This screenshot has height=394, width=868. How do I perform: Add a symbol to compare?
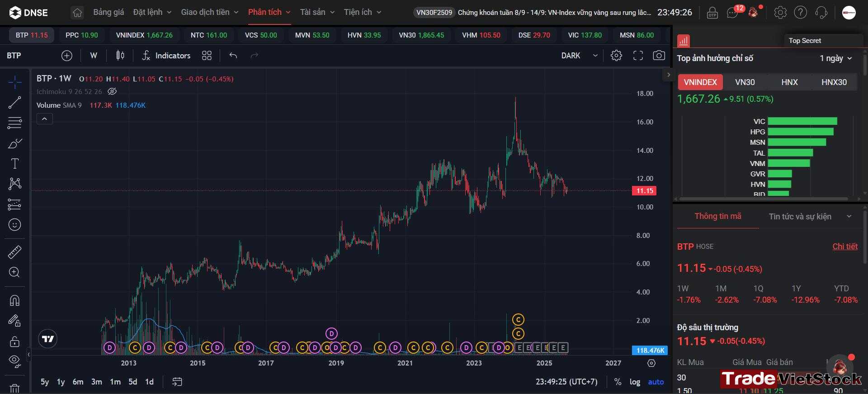click(67, 56)
